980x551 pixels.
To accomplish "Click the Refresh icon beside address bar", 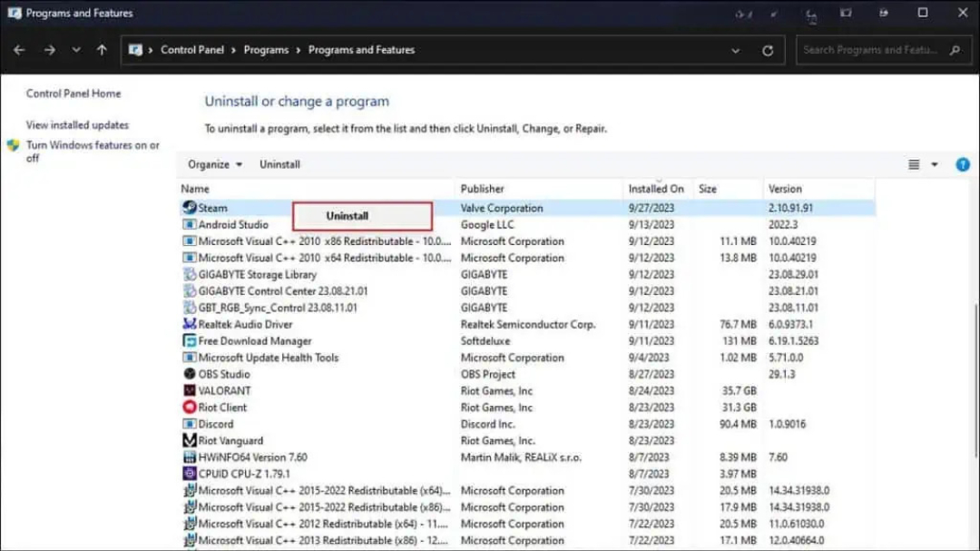I will pyautogui.click(x=768, y=50).
